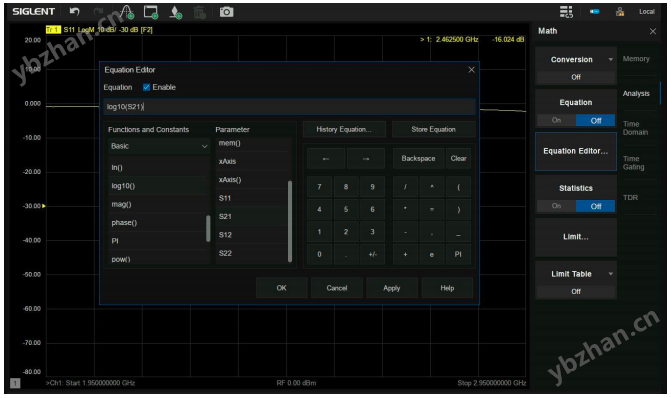Click the +/- sign key

coord(372,255)
